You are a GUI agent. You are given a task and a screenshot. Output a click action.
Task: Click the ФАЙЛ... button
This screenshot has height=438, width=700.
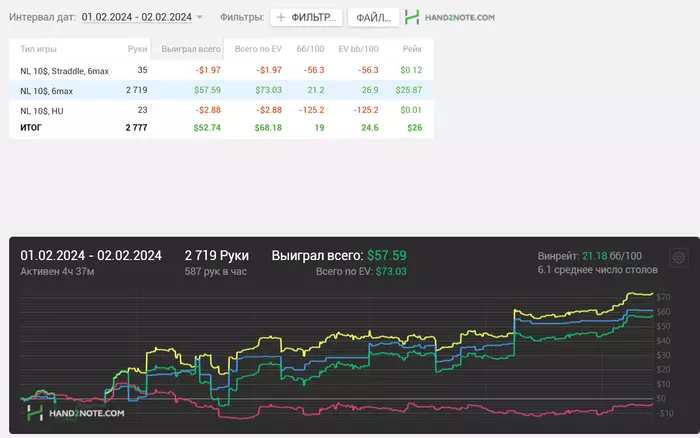pos(373,17)
